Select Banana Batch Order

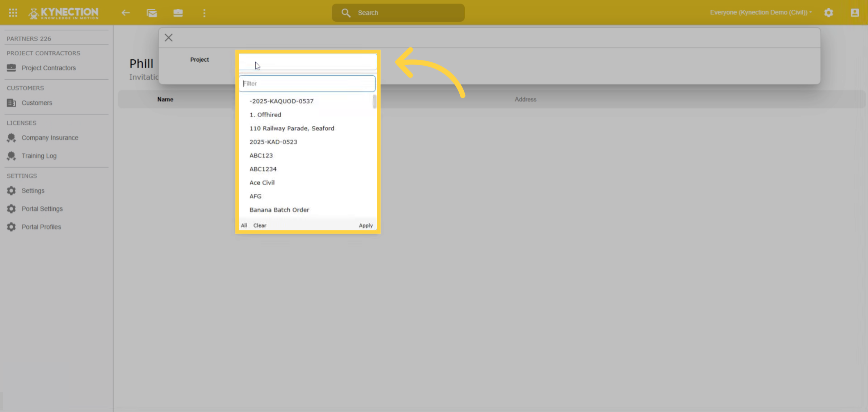coord(279,210)
